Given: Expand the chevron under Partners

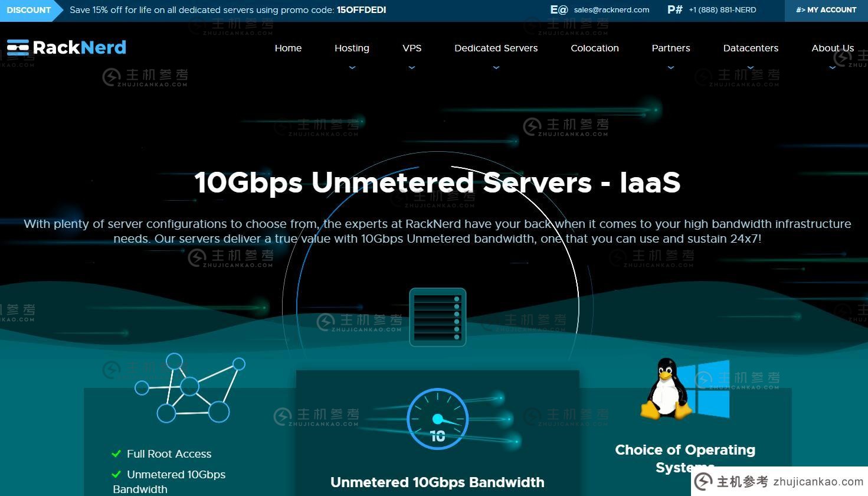Looking at the screenshot, I should [671, 67].
